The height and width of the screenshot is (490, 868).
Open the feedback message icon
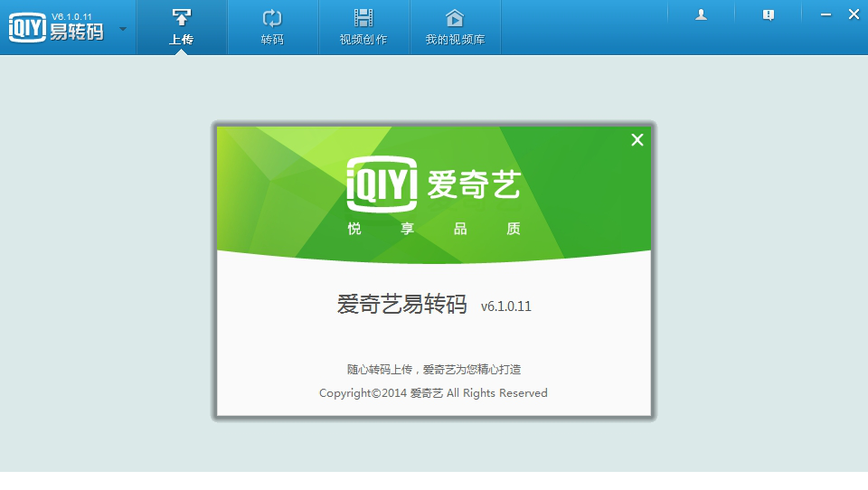[x=769, y=15]
